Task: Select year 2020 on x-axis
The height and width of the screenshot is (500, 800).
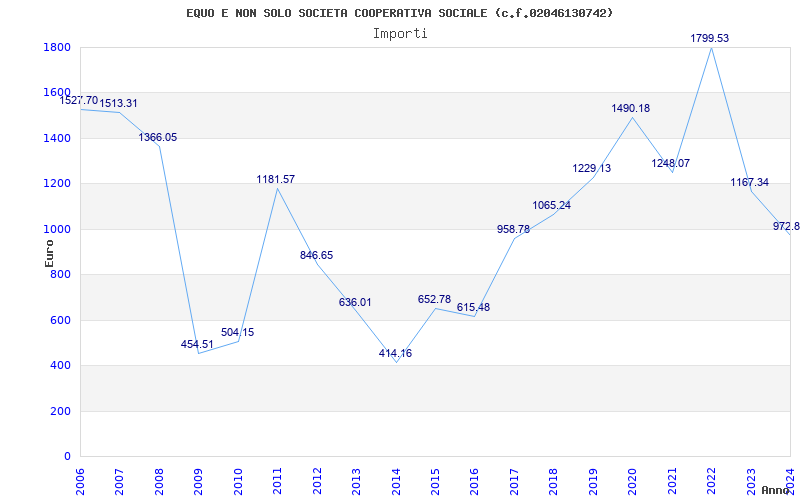Action: [633, 481]
